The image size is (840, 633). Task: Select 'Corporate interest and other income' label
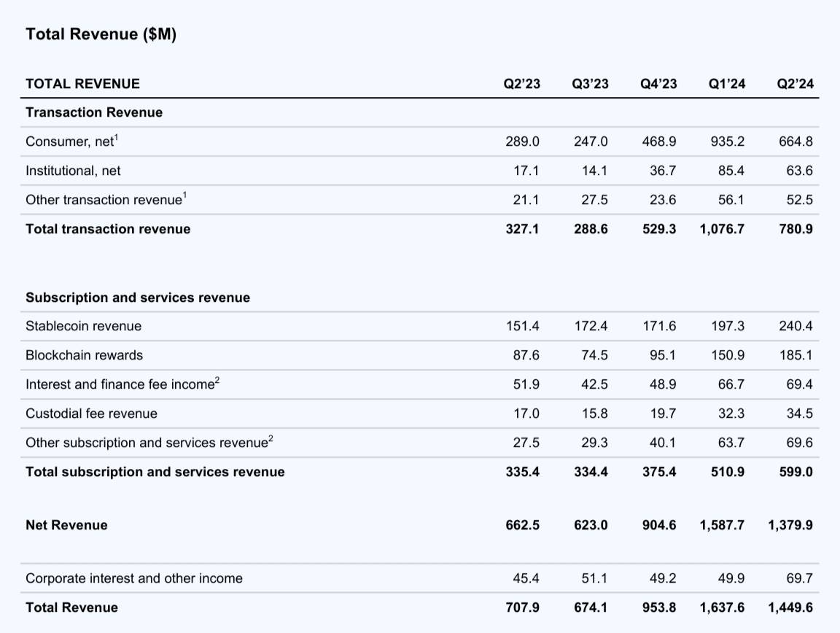pyautogui.click(x=134, y=578)
